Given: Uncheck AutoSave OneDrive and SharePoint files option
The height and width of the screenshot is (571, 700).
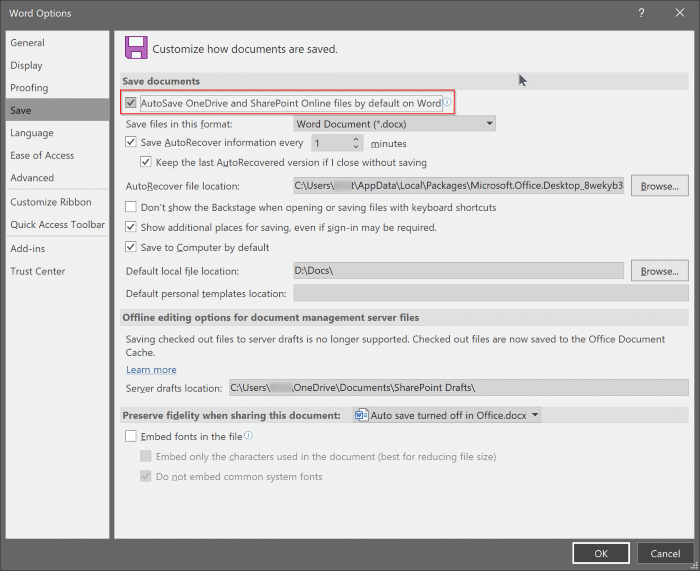Looking at the screenshot, I should pyautogui.click(x=132, y=103).
